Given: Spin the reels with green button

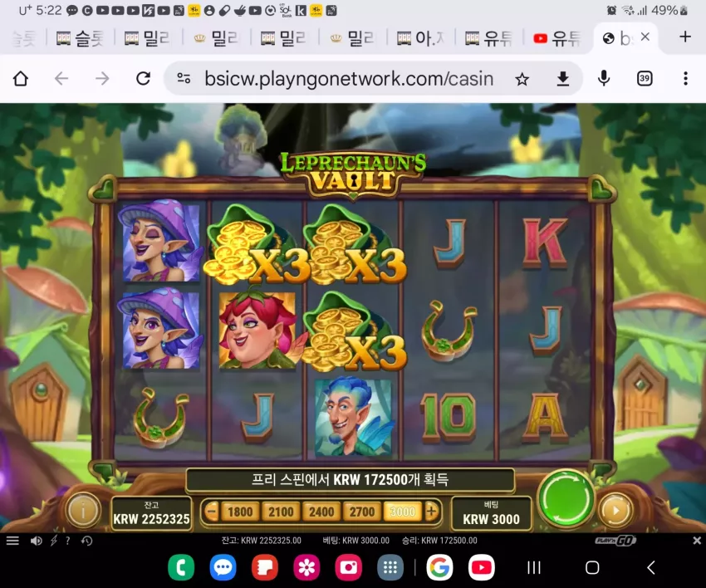Looking at the screenshot, I should 566,498.
